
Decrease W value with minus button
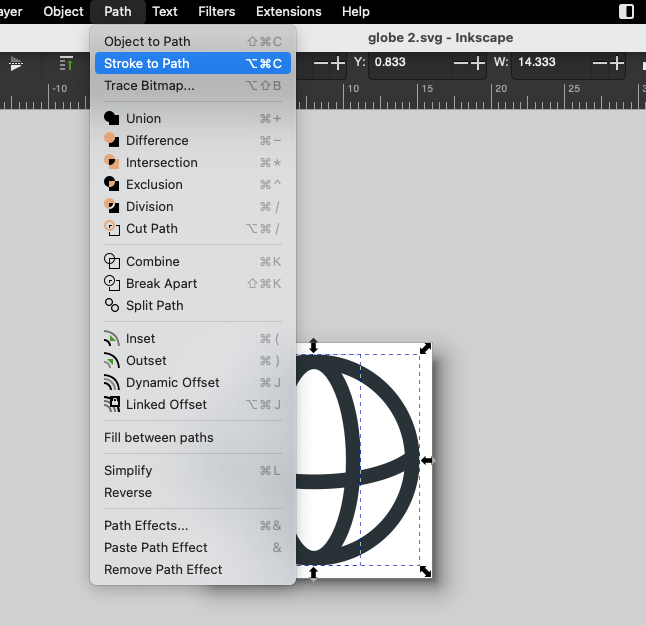600,63
